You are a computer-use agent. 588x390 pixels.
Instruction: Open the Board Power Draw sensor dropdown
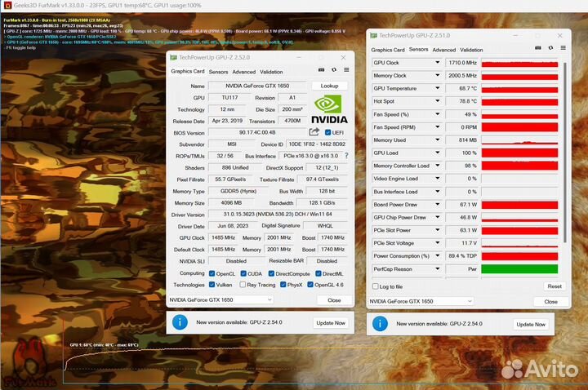[437, 204]
